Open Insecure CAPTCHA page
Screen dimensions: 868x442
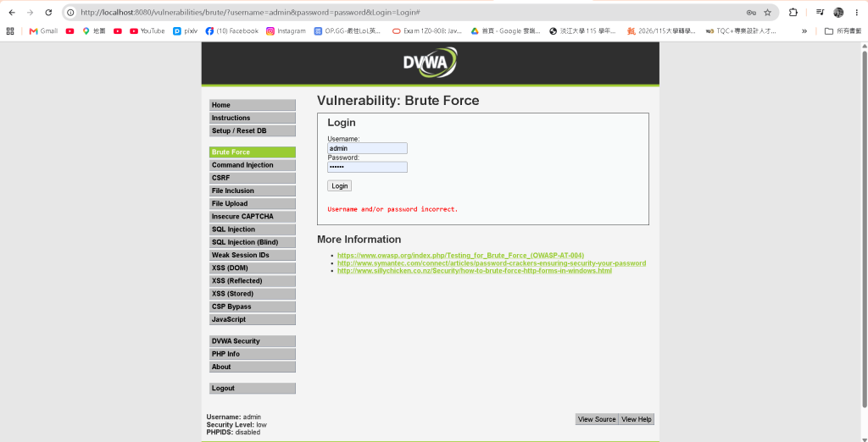[x=253, y=216]
